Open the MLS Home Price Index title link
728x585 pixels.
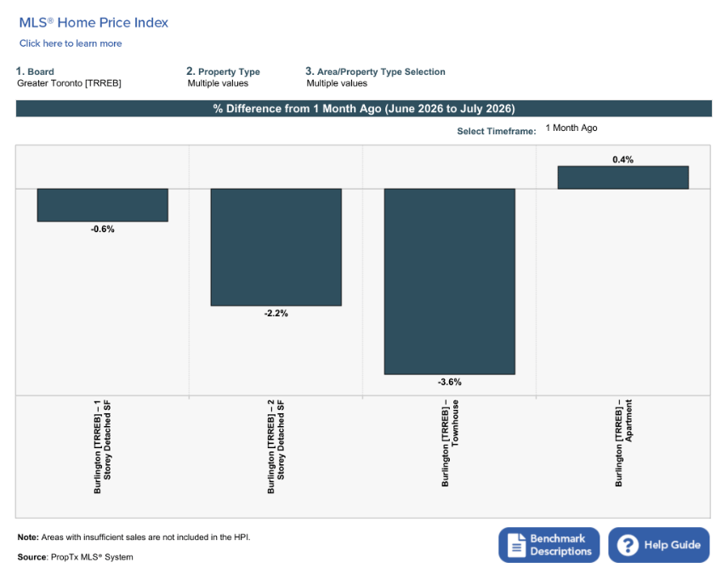pos(94,22)
